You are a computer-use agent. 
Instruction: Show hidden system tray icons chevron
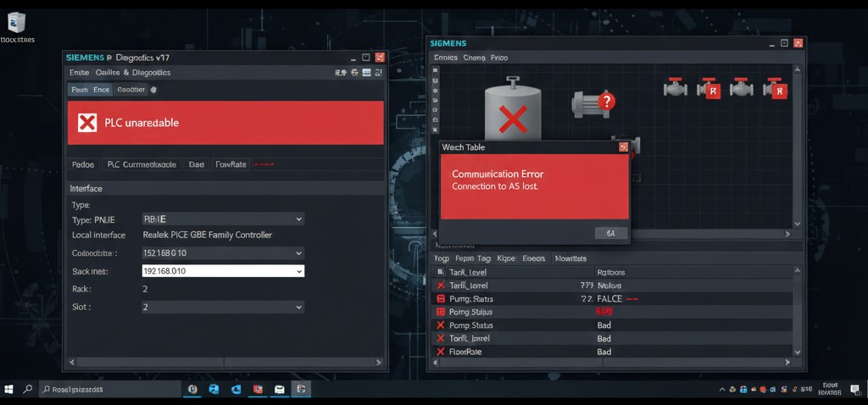coord(723,390)
